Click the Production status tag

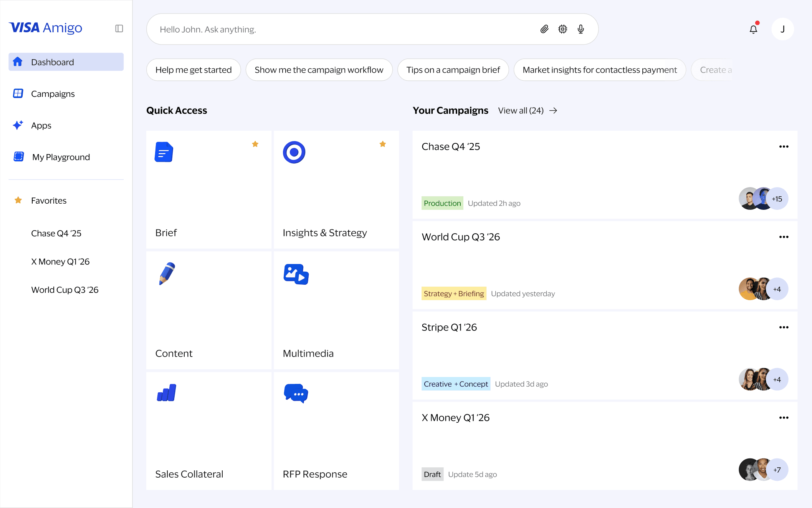click(x=442, y=203)
